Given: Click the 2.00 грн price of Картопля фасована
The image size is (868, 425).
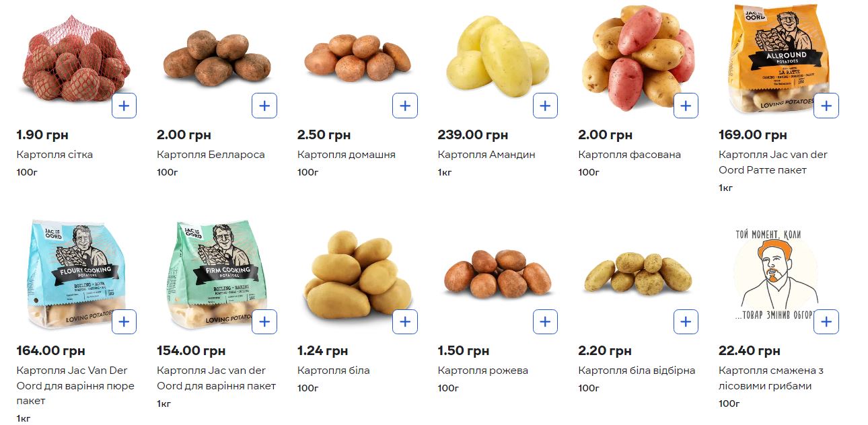Looking at the screenshot, I should 604,135.
